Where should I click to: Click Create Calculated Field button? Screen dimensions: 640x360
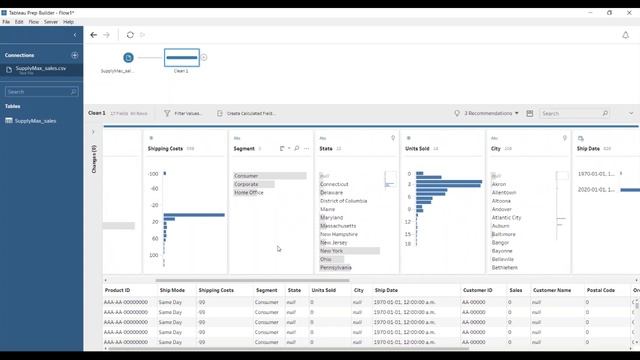coord(246,113)
